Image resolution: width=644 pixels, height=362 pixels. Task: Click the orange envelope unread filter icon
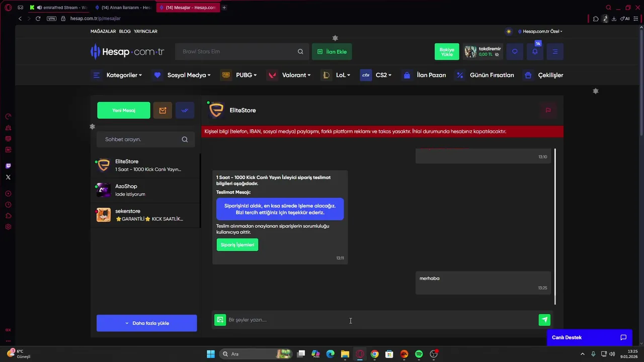coord(163,111)
